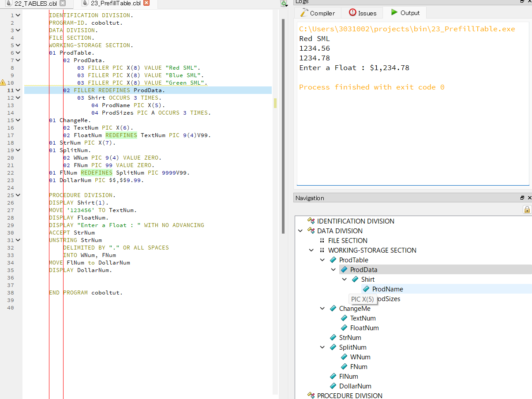Viewport: 532px width, 399px height.
Task: Close the Navigation panel
Action: tap(529, 198)
